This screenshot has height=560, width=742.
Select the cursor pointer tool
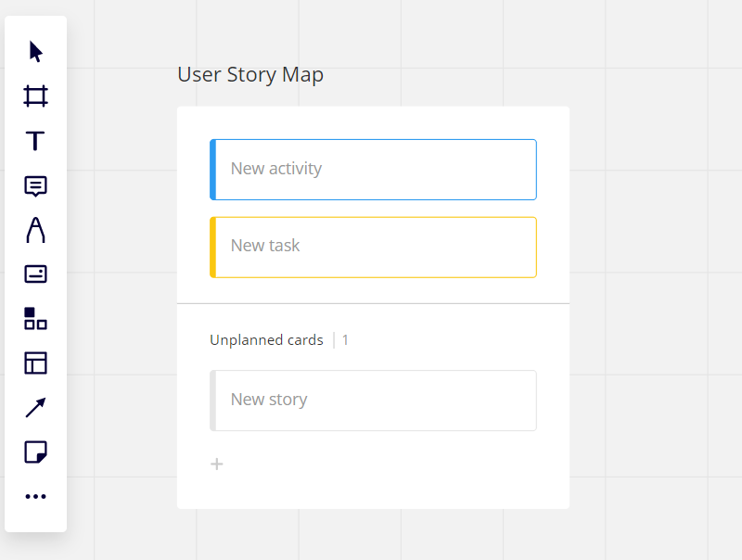pyautogui.click(x=35, y=52)
